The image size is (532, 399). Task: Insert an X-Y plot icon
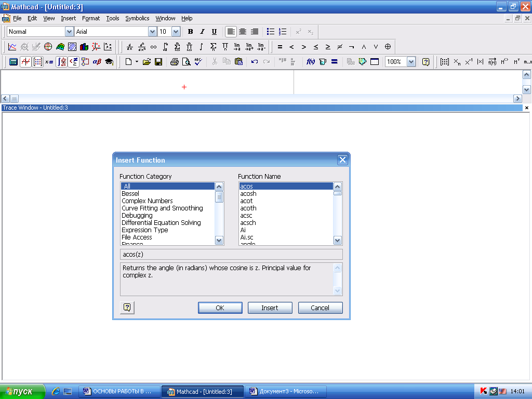[12, 46]
